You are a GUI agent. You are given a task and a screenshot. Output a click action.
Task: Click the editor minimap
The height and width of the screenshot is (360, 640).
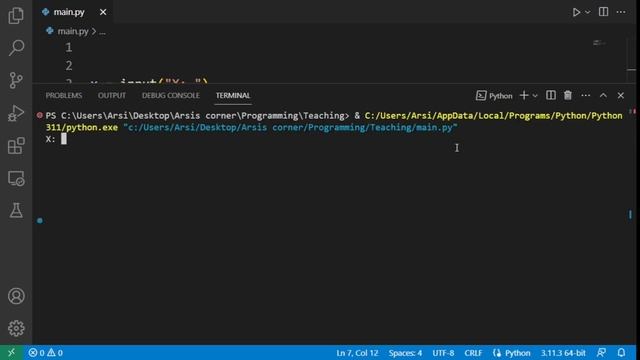click(x=599, y=43)
